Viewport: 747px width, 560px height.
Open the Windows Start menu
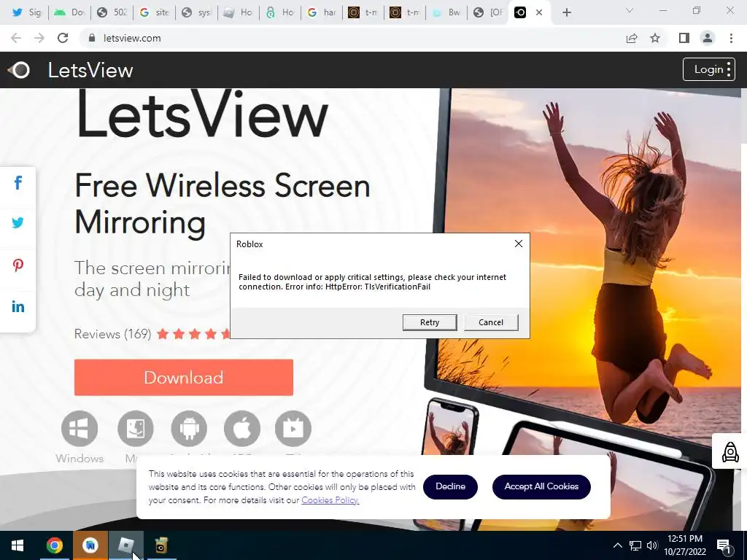(x=18, y=545)
